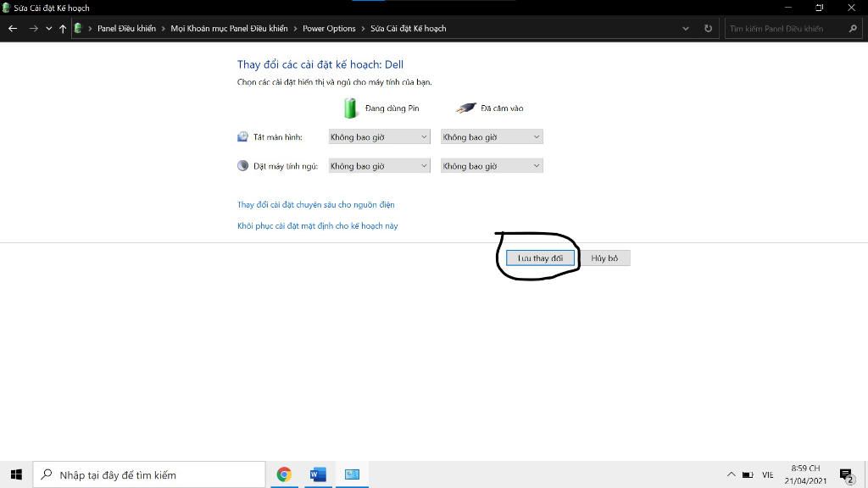The width and height of the screenshot is (868, 488).
Task: Open Đặt máy tính ngủ dropdown for plugged in
Action: pyautogui.click(x=492, y=165)
